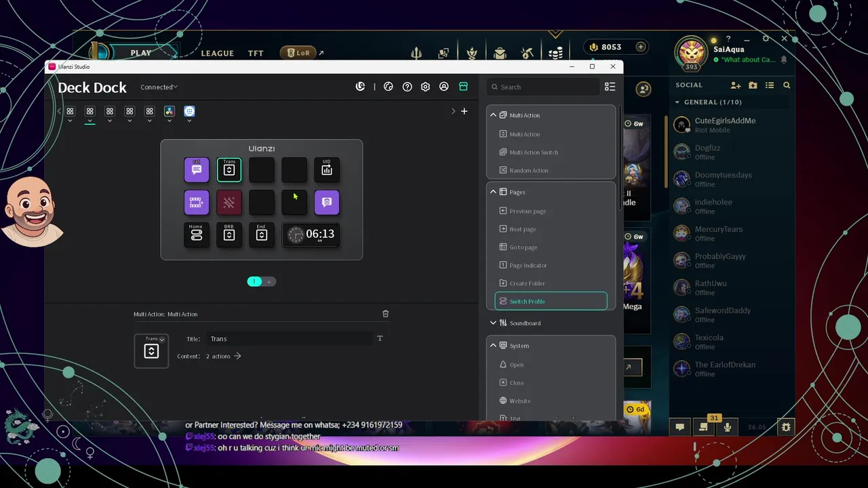
Task: Search friends with League Social magnifier icon
Action: click(x=787, y=85)
